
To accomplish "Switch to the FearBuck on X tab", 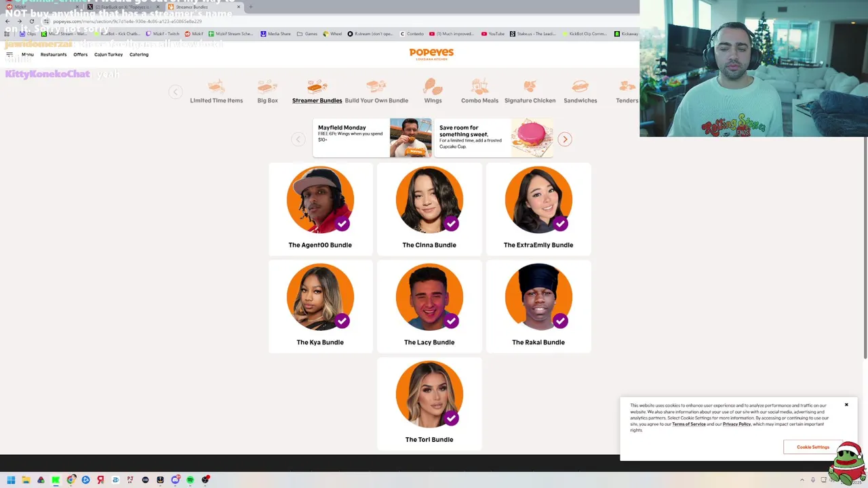I will point(122,7).
